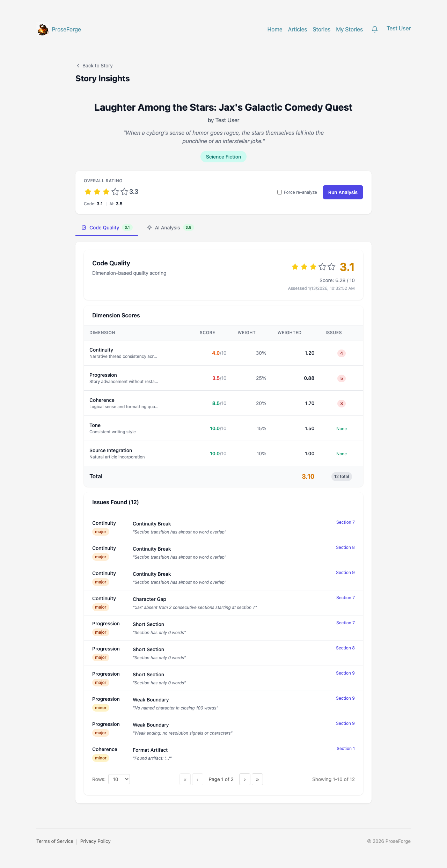Open the notifications bell icon

pos(375,29)
